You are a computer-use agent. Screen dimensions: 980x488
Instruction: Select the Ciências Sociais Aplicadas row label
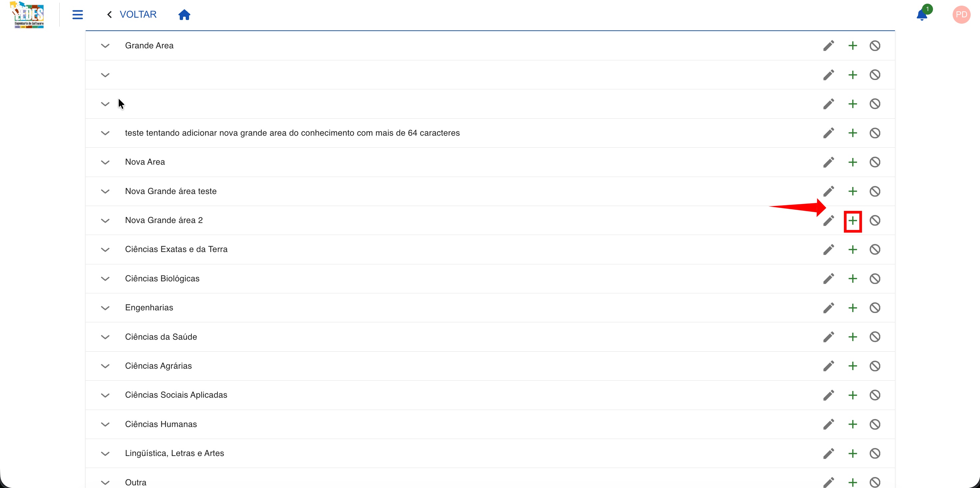click(x=176, y=395)
